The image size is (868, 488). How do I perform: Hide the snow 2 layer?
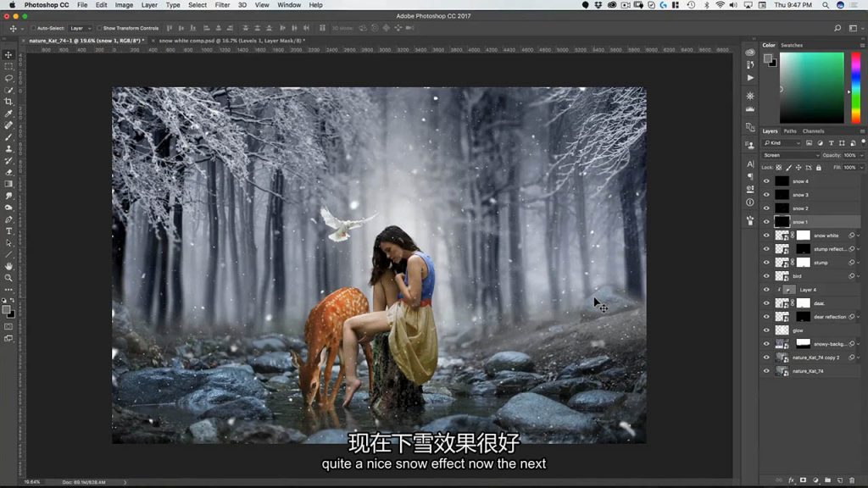(766, 208)
